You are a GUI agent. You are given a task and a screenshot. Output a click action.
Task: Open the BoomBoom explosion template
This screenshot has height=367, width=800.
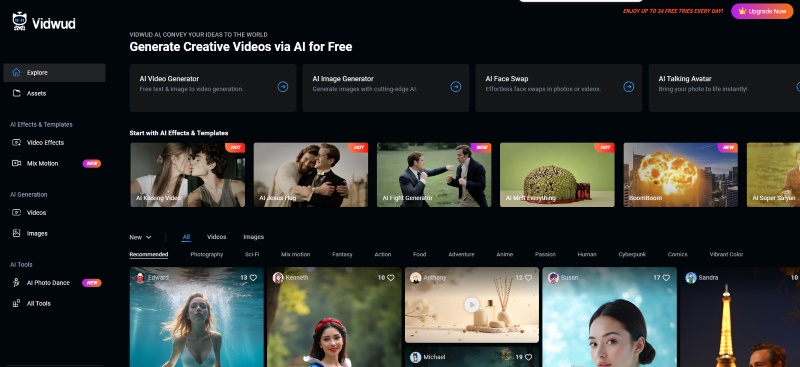(681, 175)
